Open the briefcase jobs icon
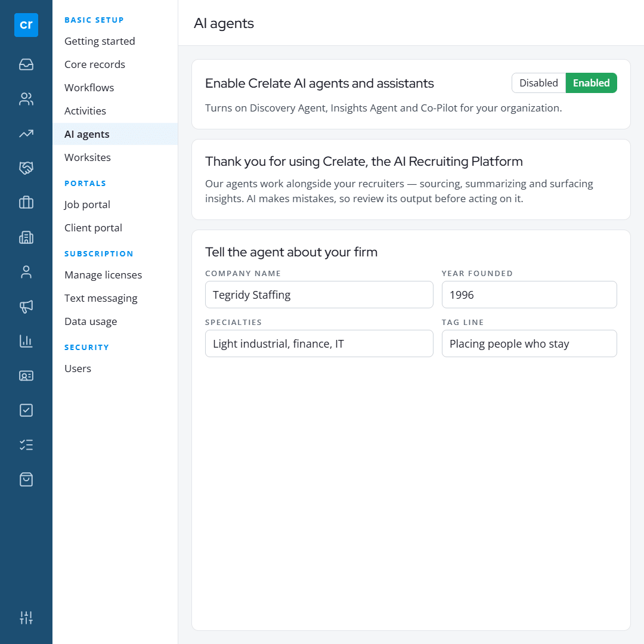 (26, 203)
